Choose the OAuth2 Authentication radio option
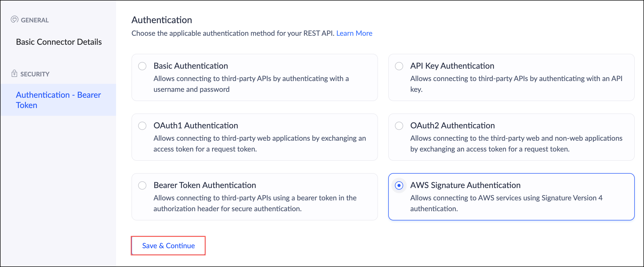 pos(399,126)
